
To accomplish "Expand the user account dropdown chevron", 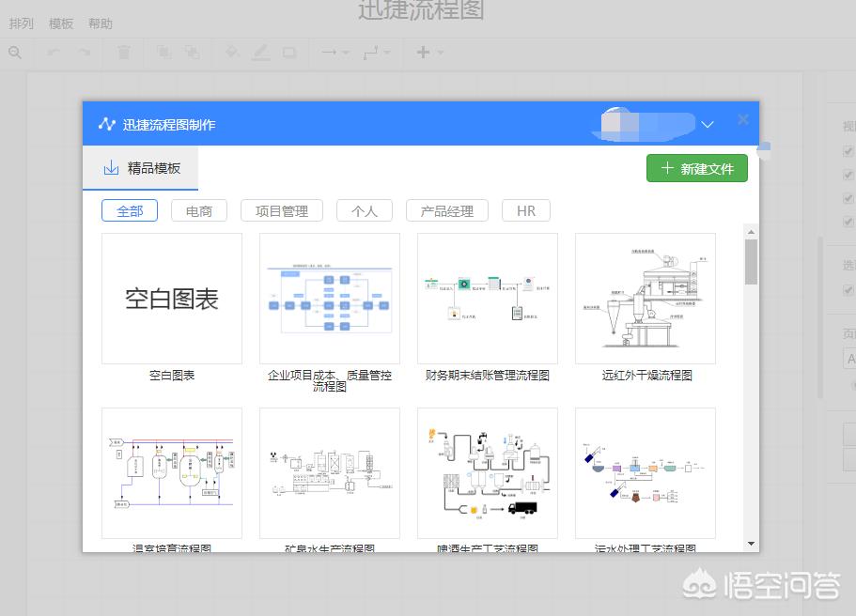I will click(x=708, y=124).
